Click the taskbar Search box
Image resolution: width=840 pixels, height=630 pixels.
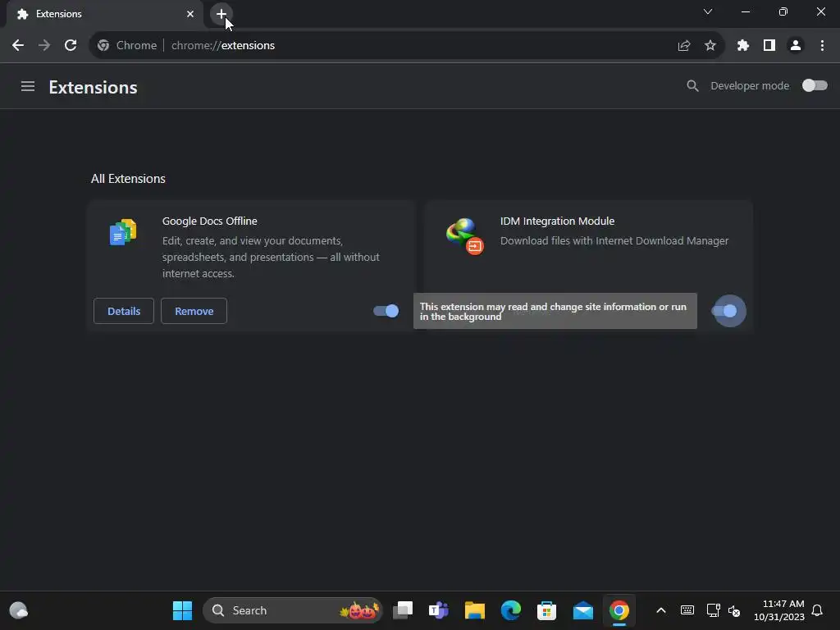293,610
